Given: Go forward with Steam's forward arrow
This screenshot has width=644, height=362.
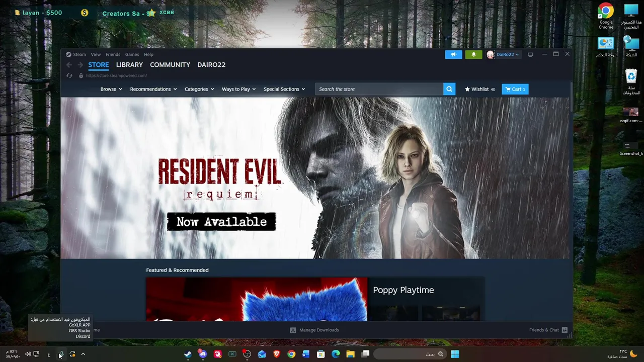Looking at the screenshot, I should 80,65.
